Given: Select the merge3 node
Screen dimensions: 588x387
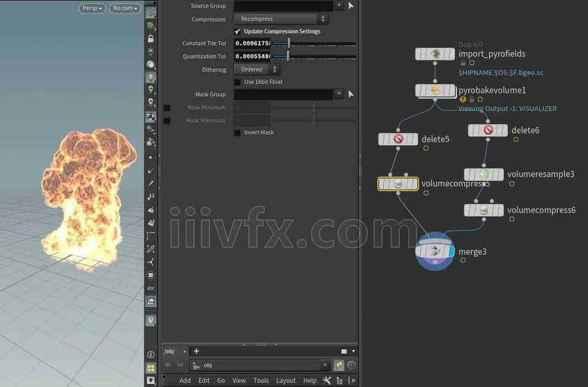Looking at the screenshot, I should [x=435, y=251].
